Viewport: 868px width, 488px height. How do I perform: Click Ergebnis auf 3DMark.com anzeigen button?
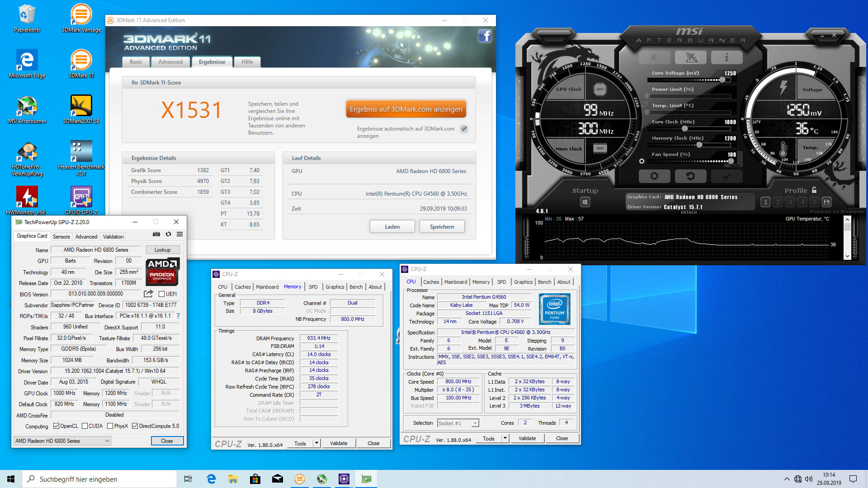[406, 109]
